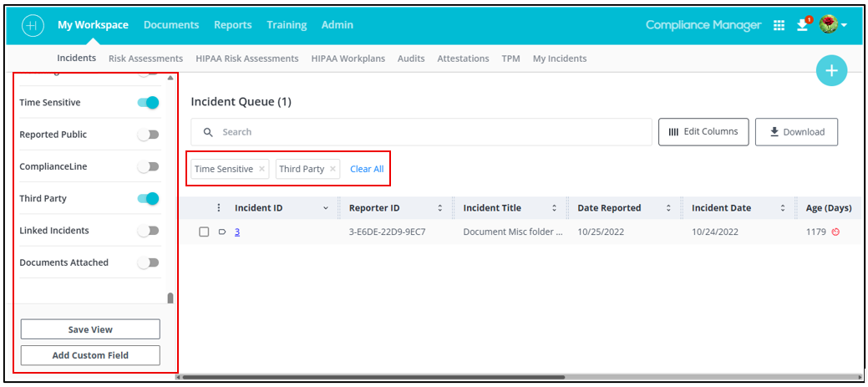
Task: Click the 10/25/2022 date reported cell
Action: tap(601, 232)
